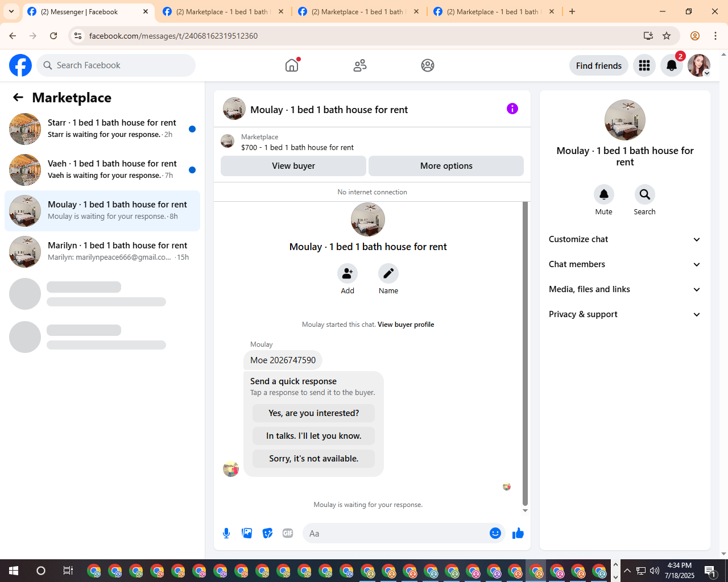Open the Home feed icon

[x=292, y=65]
